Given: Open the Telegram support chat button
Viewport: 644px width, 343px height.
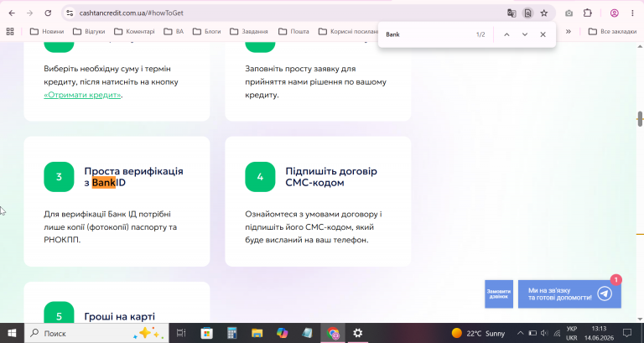Looking at the screenshot, I should click(x=569, y=294).
